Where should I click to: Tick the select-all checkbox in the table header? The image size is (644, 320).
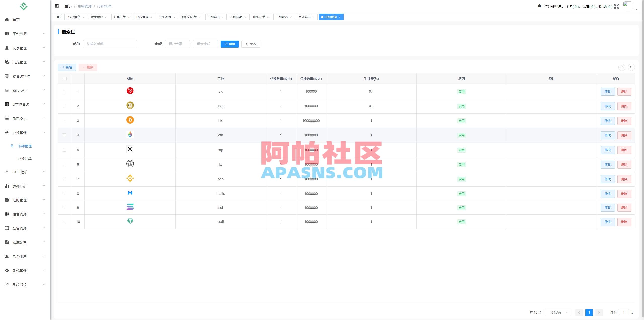(x=65, y=79)
